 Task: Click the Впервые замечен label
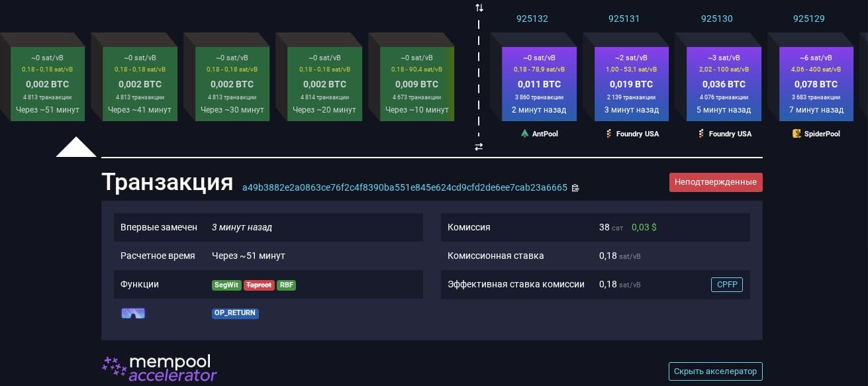pyautogui.click(x=159, y=227)
